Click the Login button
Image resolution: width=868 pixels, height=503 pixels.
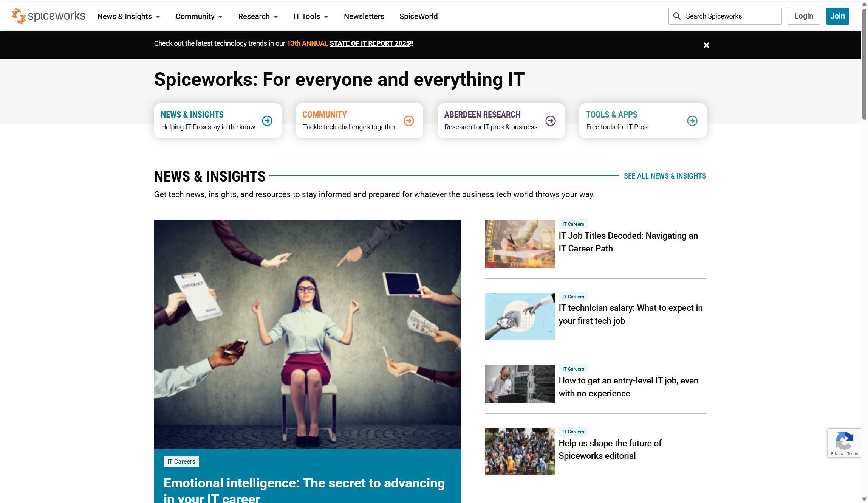click(803, 16)
